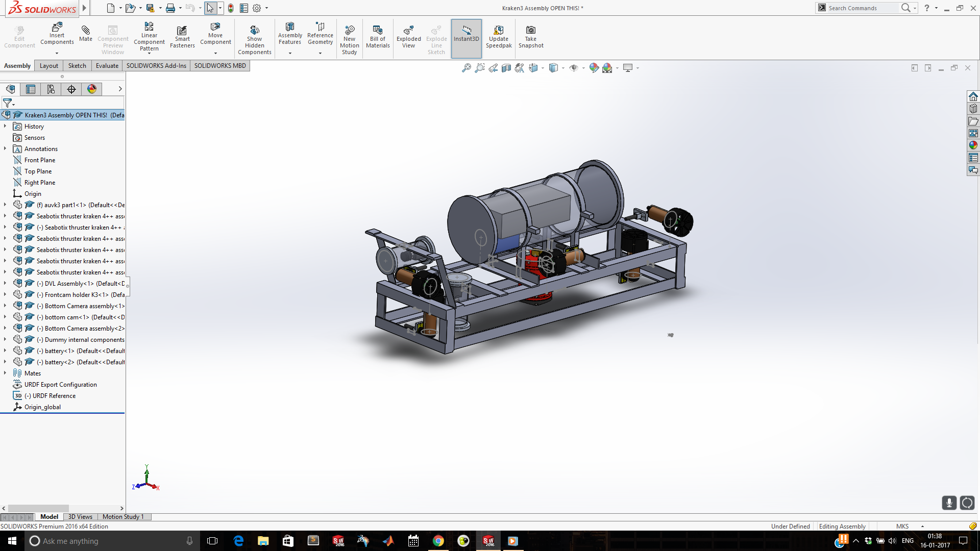Image resolution: width=980 pixels, height=551 pixels.
Task: Open SOLIDWORKS Resources home in task pane
Action: point(973,96)
